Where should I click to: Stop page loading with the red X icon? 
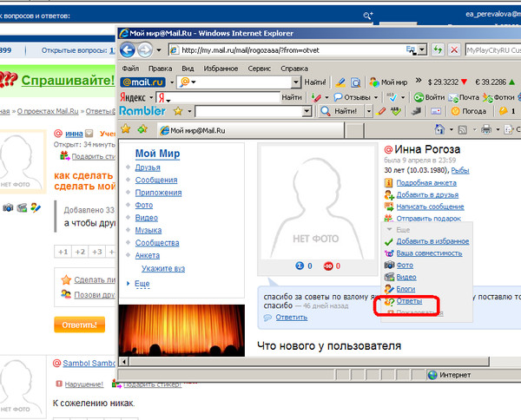click(x=454, y=50)
